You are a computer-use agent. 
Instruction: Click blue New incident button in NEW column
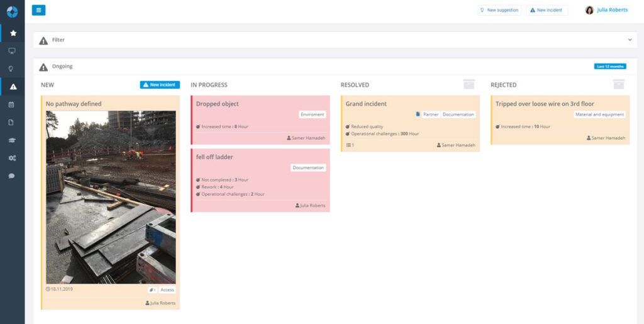pos(160,84)
